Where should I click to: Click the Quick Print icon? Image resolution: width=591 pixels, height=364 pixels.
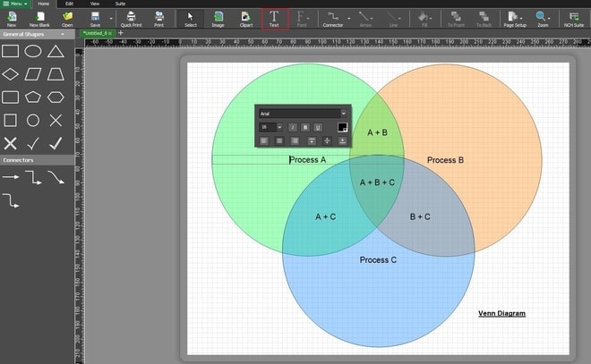click(131, 19)
